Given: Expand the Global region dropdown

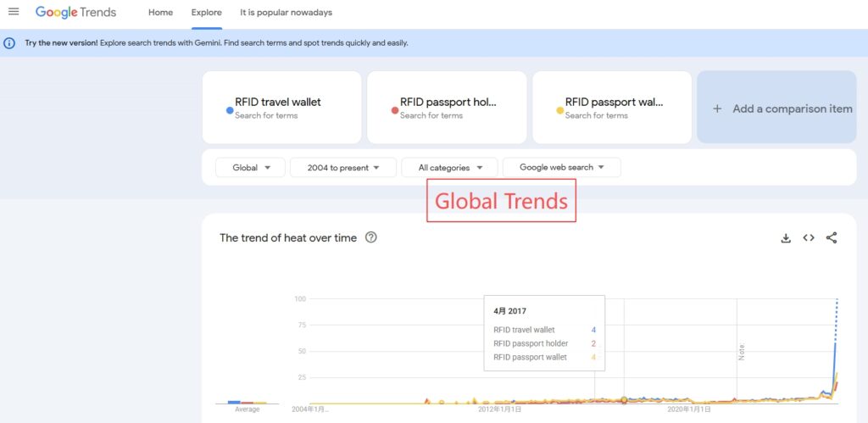Looking at the screenshot, I should tap(250, 168).
